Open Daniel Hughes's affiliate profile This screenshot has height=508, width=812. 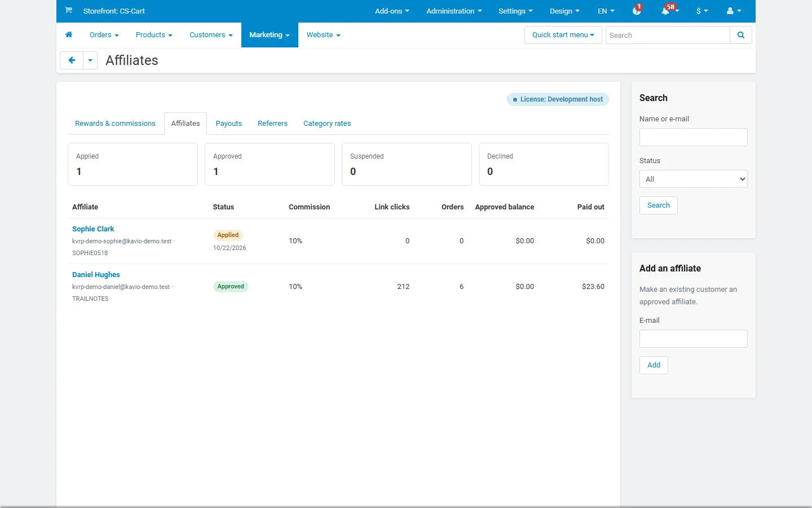click(x=96, y=274)
